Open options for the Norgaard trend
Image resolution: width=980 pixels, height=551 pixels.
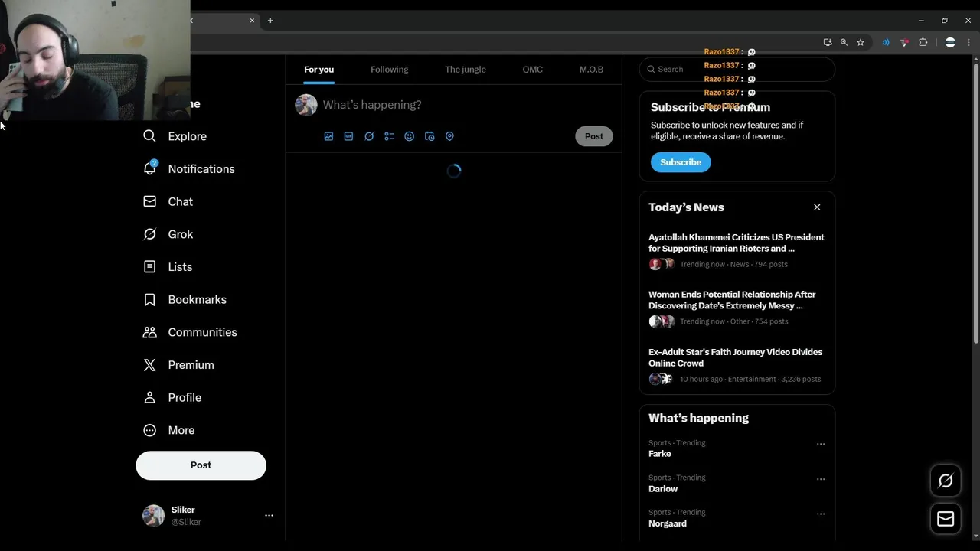coord(821,514)
